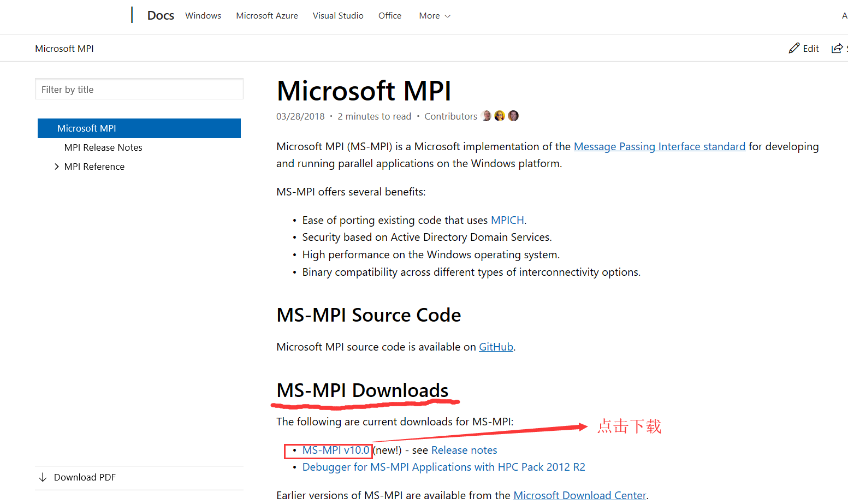Open Office in top navigation

(390, 16)
